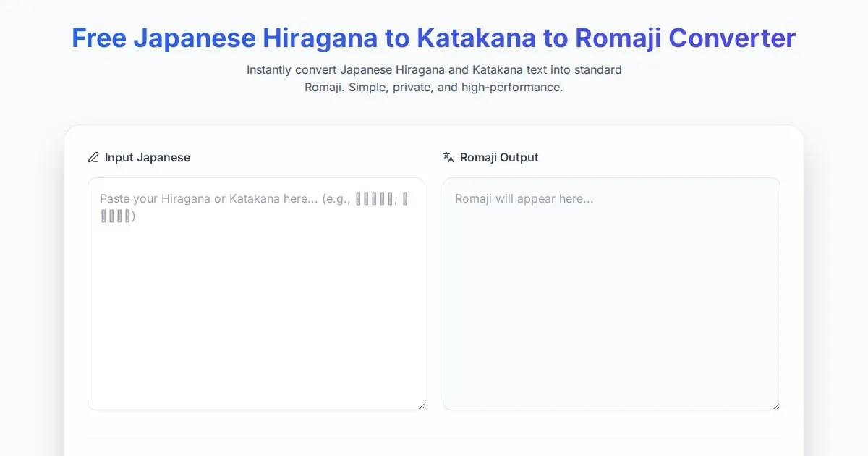Click the "Input Japanese" label text
Viewport: 868px width, 456px height.
click(148, 157)
